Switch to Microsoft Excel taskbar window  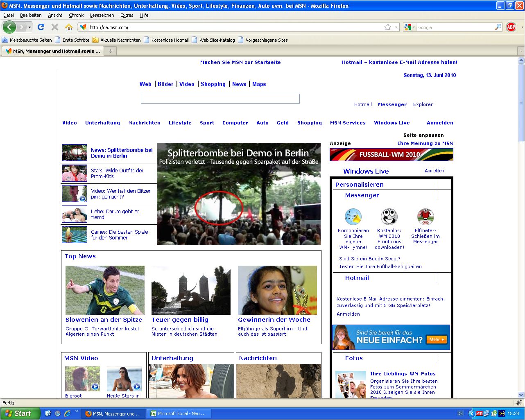coord(179,413)
